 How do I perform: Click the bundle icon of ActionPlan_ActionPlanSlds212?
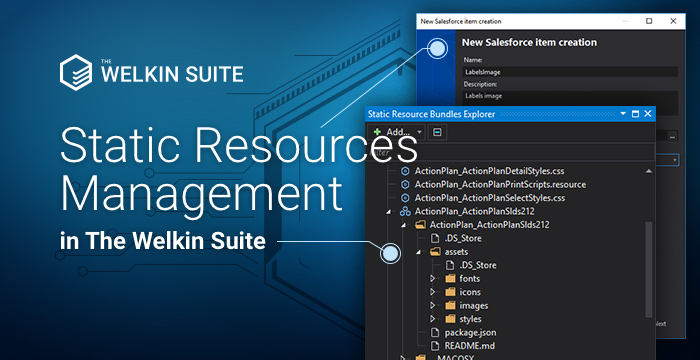[x=405, y=211]
